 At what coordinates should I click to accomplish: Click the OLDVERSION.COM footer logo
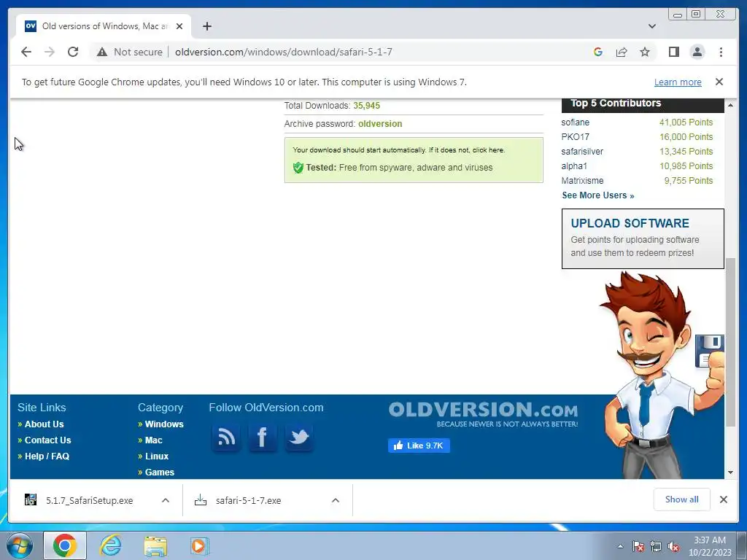tap(483, 413)
